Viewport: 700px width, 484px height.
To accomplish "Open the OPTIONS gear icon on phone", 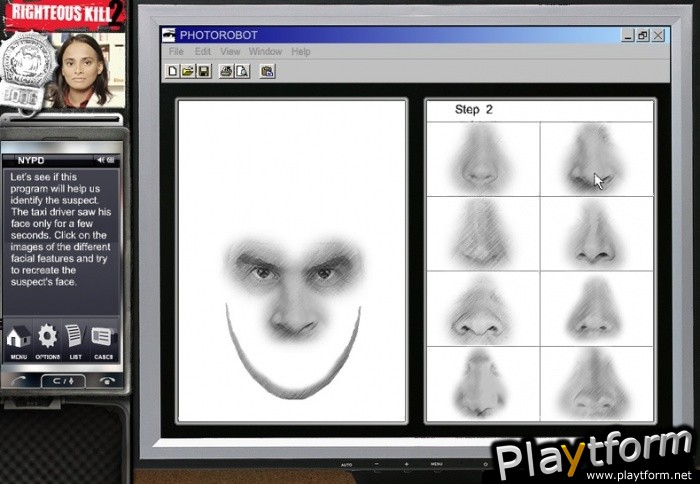I will pyautogui.click(x=47, y=342).
